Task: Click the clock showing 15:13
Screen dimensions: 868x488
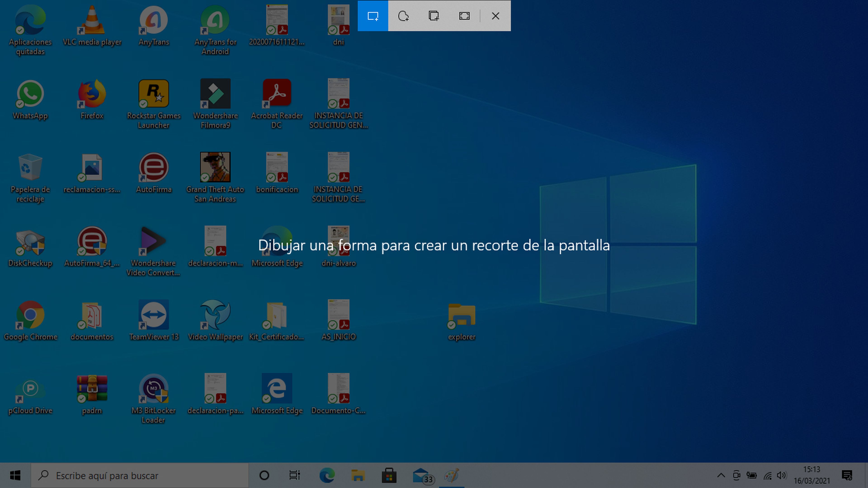Action: pyautogui.click(x=811, y=475)
